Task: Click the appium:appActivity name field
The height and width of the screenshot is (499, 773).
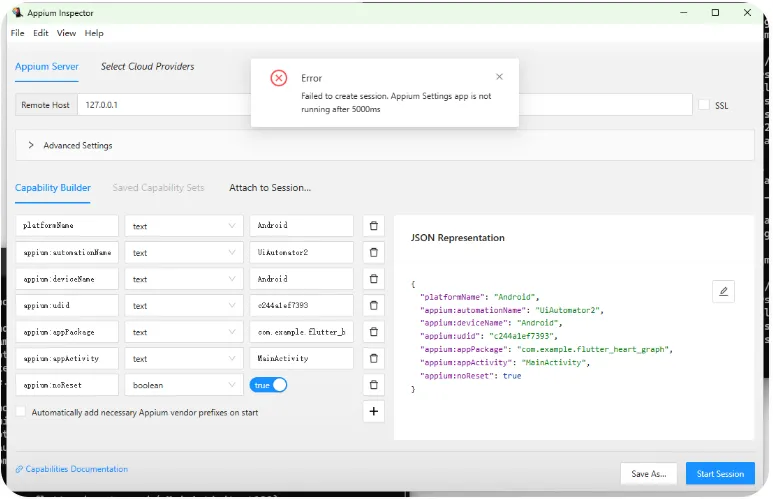Action: pos(67,358)
